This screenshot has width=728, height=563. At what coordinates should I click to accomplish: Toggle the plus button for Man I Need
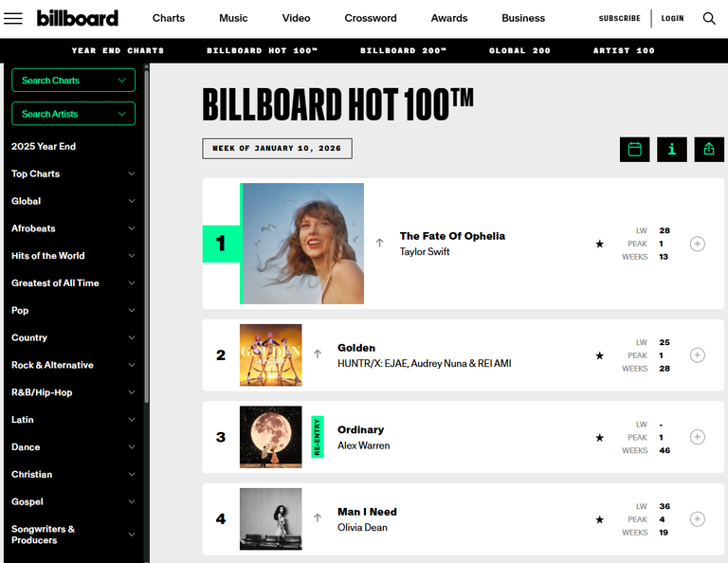pyautogui.click(x=698, y=518)
